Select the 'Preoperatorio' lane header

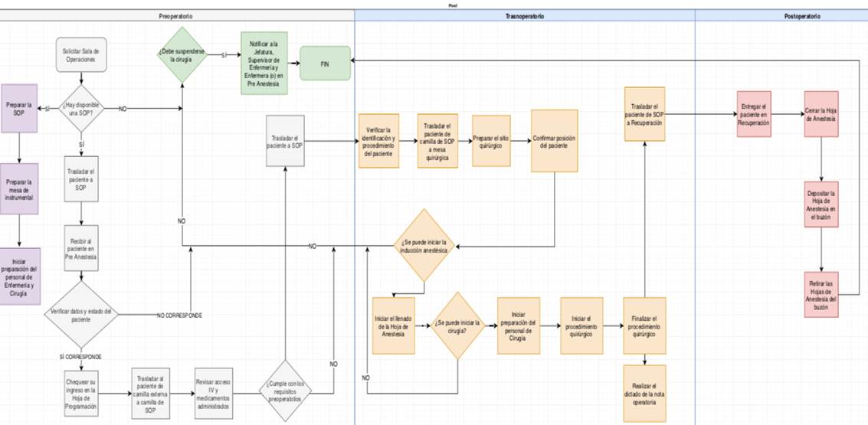[x=176, y=16]
